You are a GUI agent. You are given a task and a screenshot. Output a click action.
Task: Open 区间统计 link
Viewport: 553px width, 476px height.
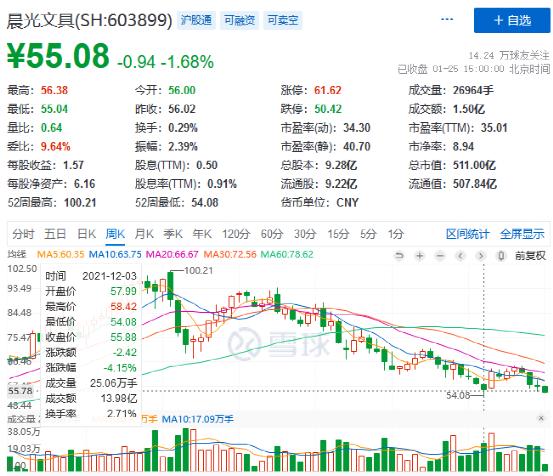[x=467, y=234]
